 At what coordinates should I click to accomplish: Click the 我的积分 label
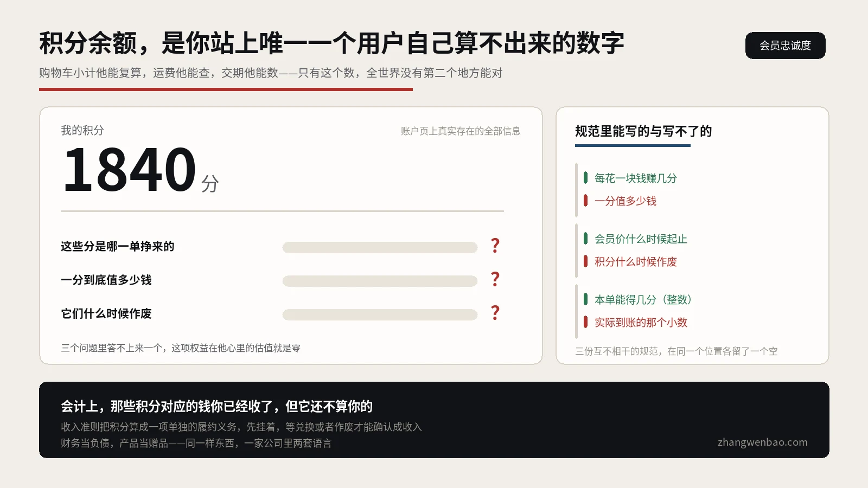click(82, 130)
